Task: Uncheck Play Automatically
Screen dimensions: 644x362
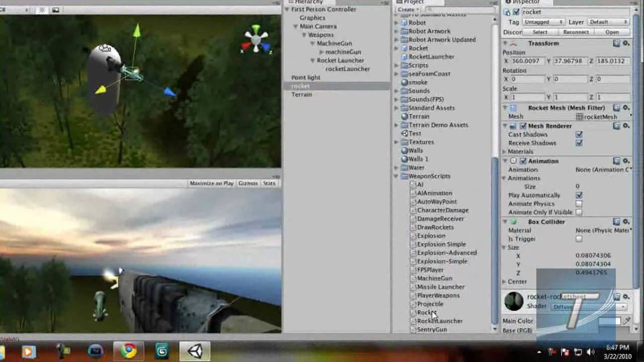Action: pyautogui.click(x=579, y=195)
